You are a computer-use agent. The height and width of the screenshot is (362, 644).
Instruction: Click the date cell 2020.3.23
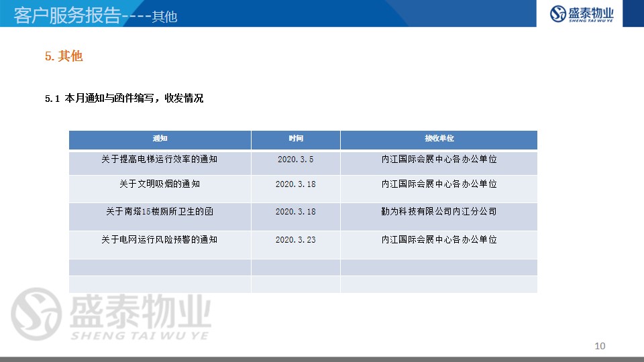click(x=296, y=240)
